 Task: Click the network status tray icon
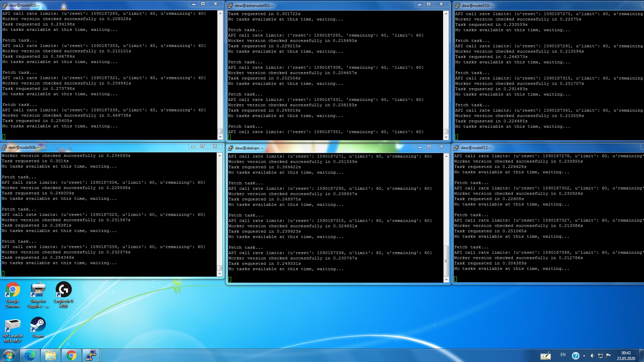[x=600, y=355]
